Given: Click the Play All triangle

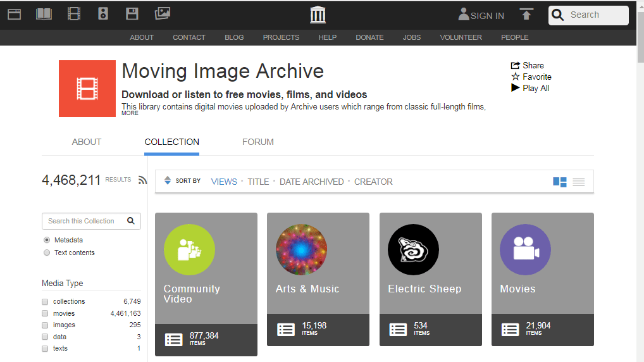Looking at the screenshot, I should [515, 88].
